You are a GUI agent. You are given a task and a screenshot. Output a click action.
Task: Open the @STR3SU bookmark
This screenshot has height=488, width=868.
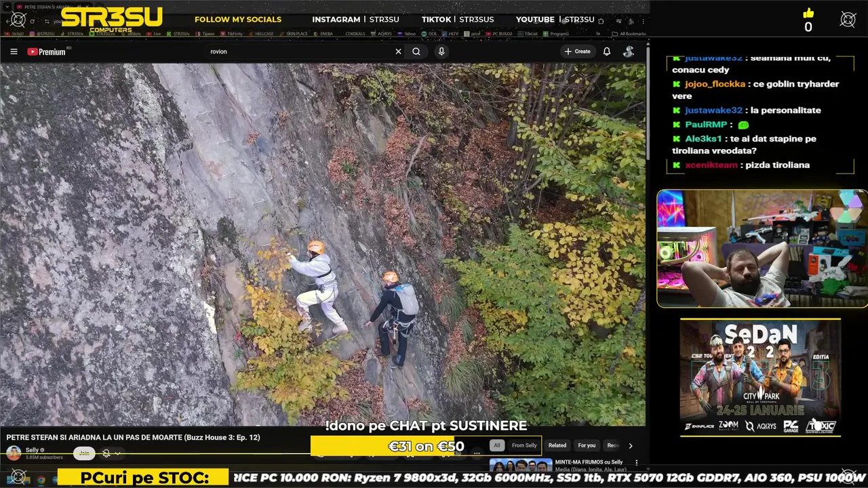(x=42, y=34)
